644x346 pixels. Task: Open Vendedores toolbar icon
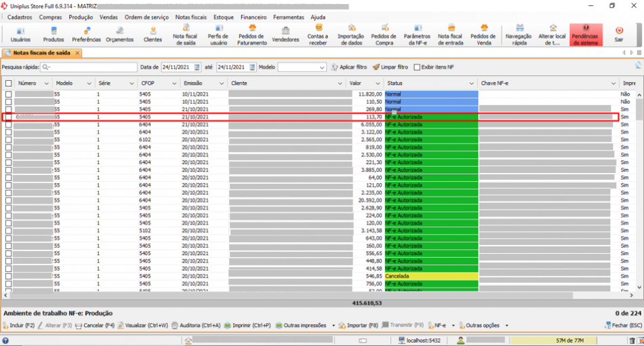pos(285,35)
